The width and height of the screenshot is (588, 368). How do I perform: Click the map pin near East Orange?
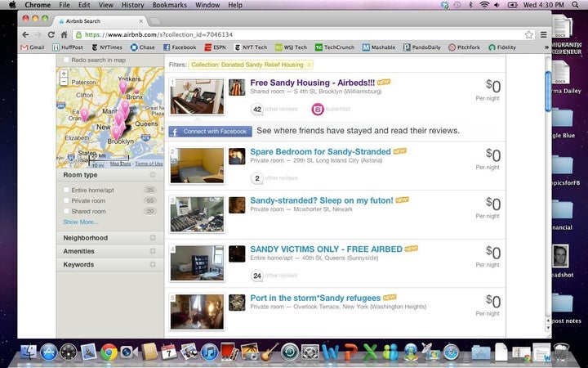pyautogui.click(x=85, y=114)
